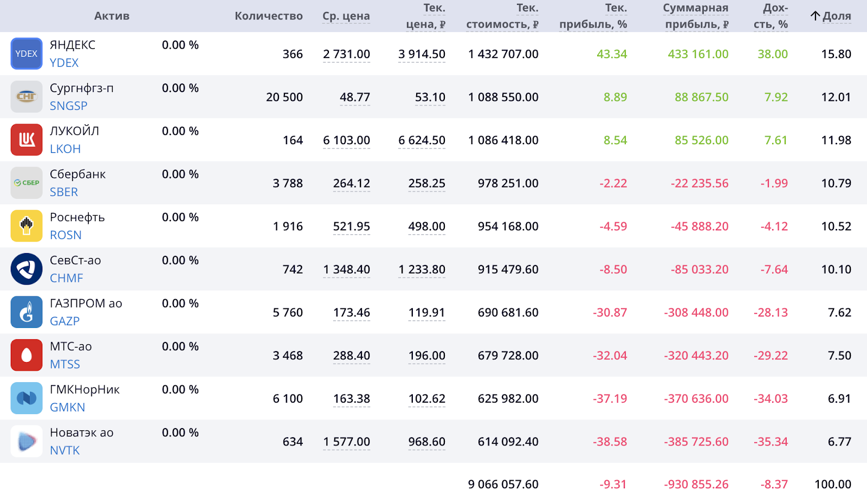Click ROSN current price 498.00
Viewport: 867px width, 504px height.
coord(427,227)
